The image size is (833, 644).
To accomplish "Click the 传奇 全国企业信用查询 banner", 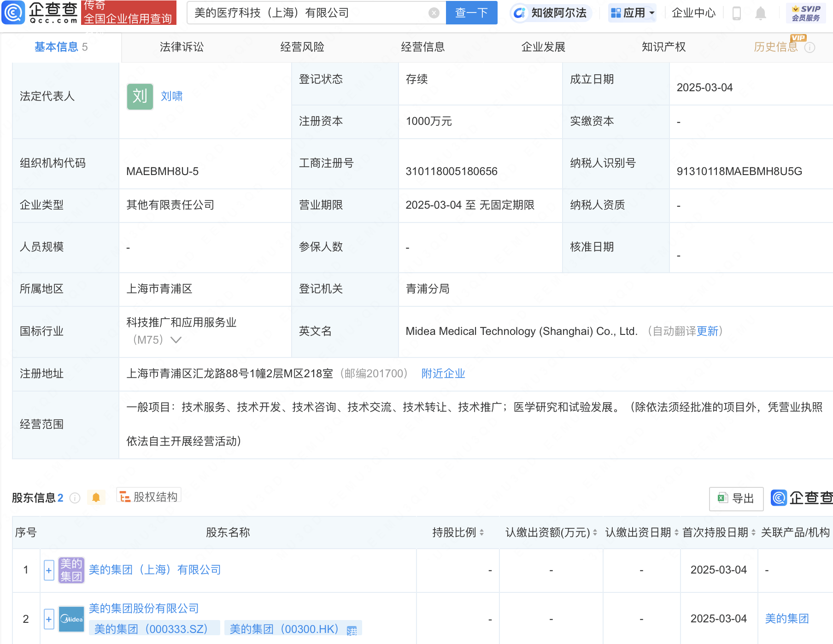I will tap(129, 12).
